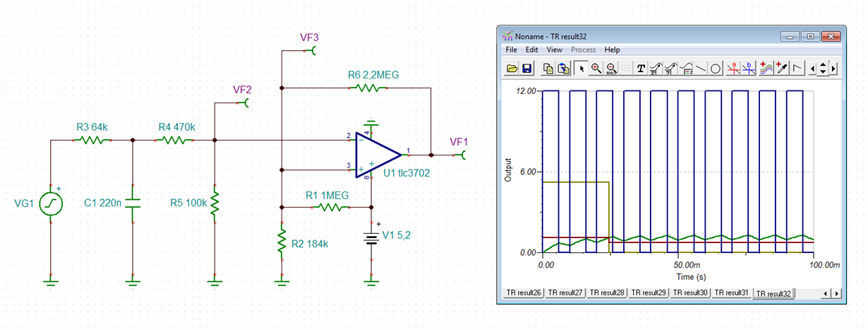
Task: Activate cursor A marker tool
Action: tap(733, 69)
